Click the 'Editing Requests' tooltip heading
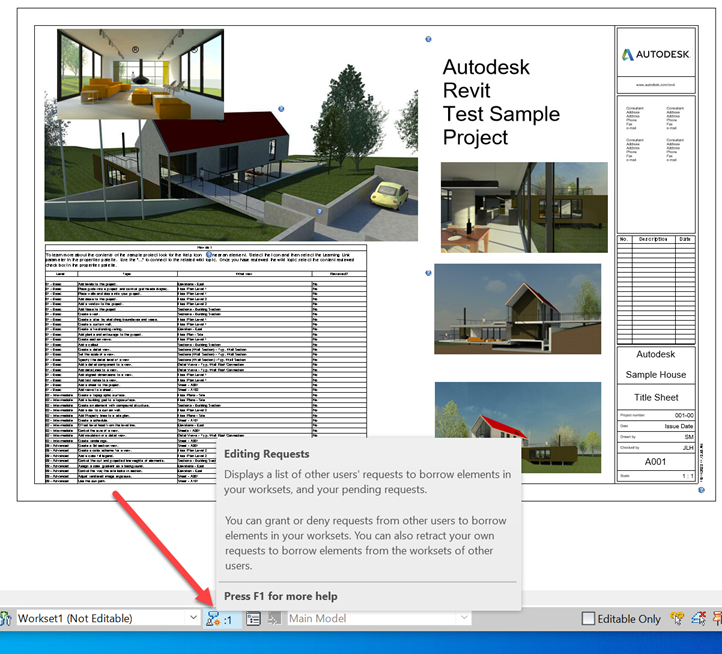 267,454
